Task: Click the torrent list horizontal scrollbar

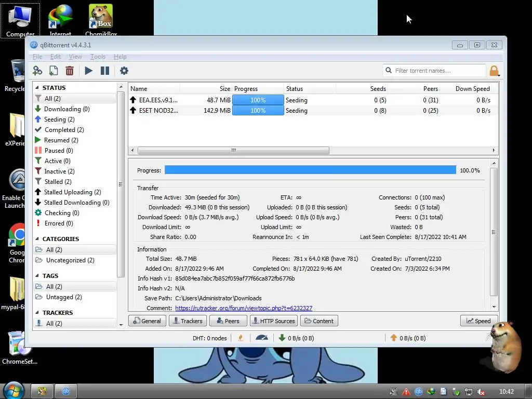Action: [233, 150]
